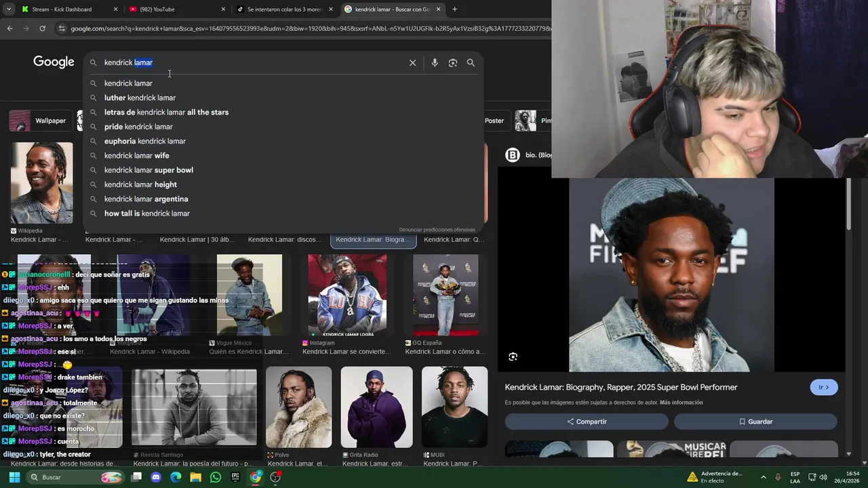Choose suggestion 'how tall is kendrick lamar'
This screenshot has width=868, height=488.
[x=283, y=213]
